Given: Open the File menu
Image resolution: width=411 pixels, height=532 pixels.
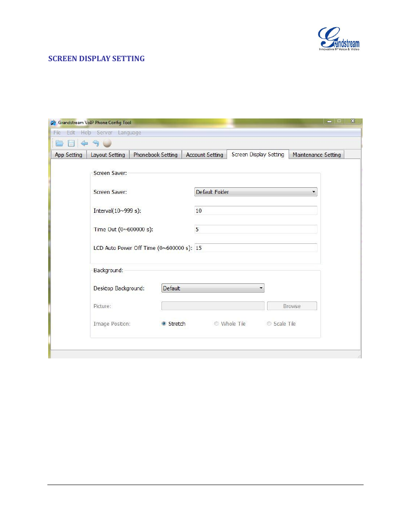Looking at the screenshot, I should (57, 133).
